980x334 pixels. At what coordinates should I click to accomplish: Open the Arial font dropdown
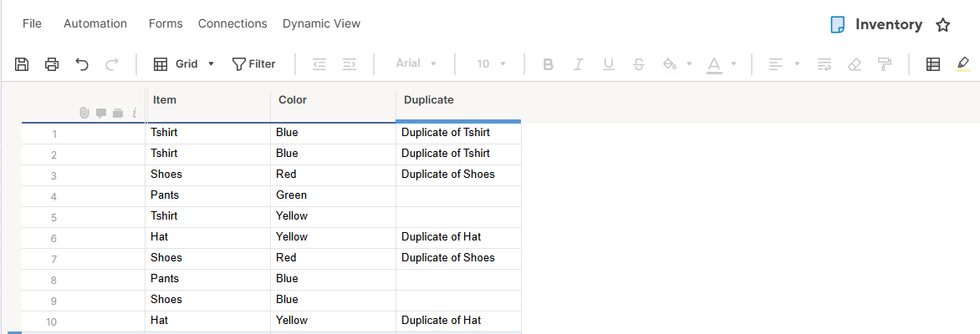coord(416,63)
